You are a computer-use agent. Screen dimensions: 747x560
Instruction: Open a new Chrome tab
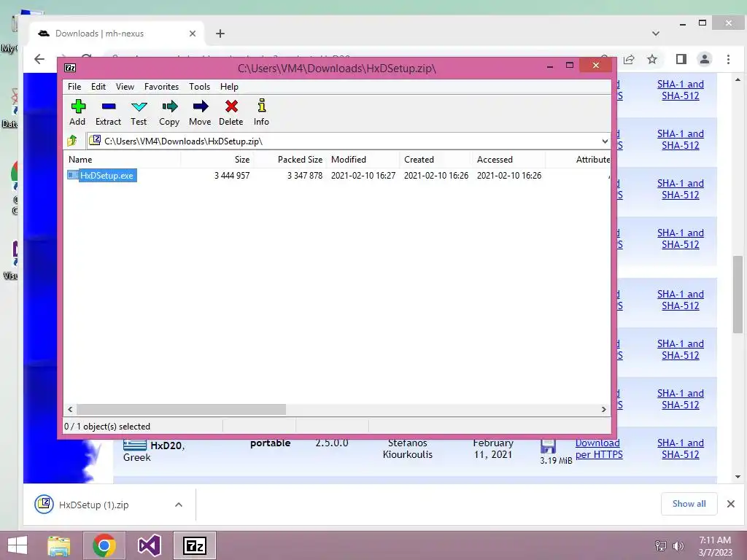point(220,34)
